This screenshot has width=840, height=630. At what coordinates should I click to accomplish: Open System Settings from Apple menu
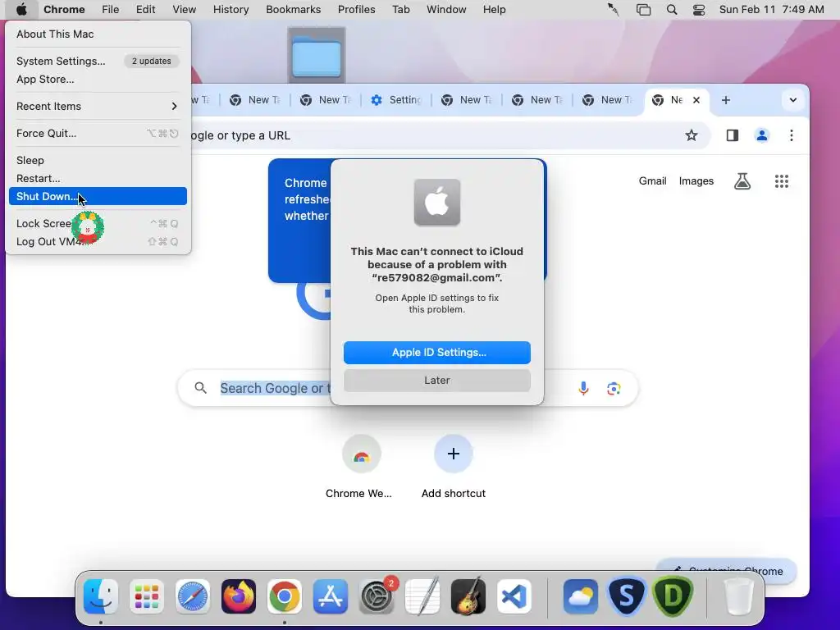click(98, 61)
